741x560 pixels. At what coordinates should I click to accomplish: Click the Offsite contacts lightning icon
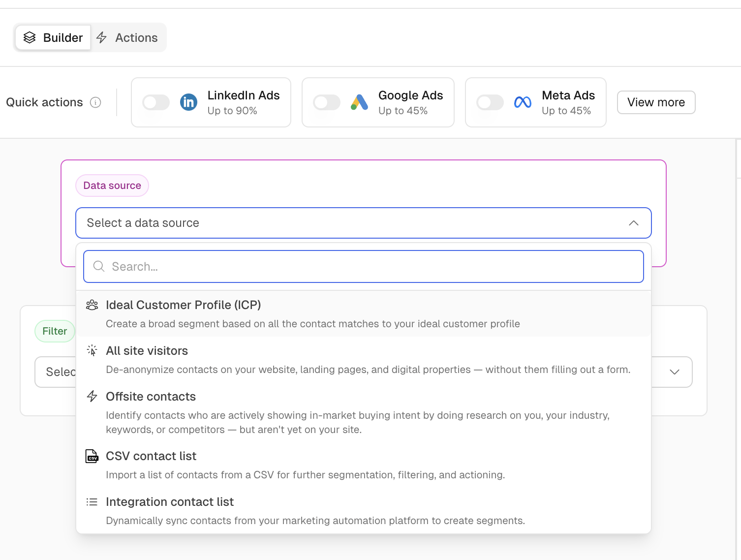coord(92,397)
